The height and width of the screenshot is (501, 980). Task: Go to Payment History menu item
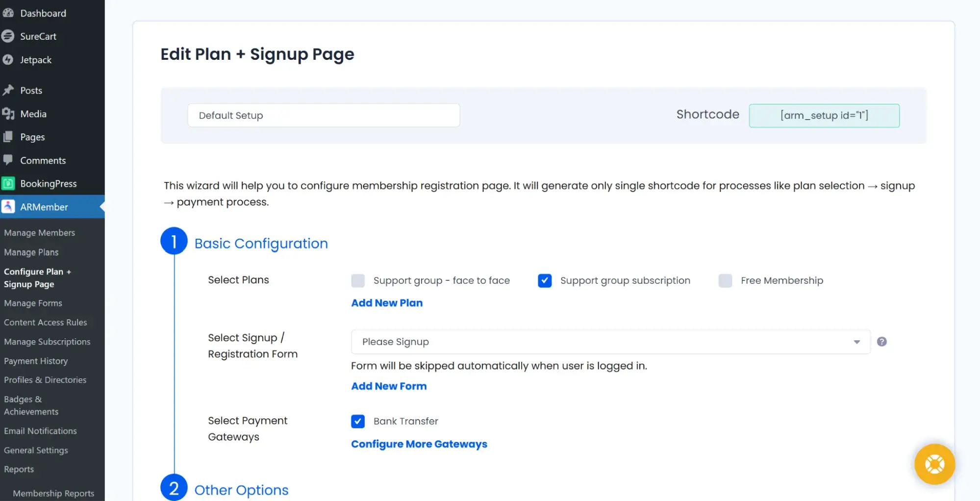point(36,361)
